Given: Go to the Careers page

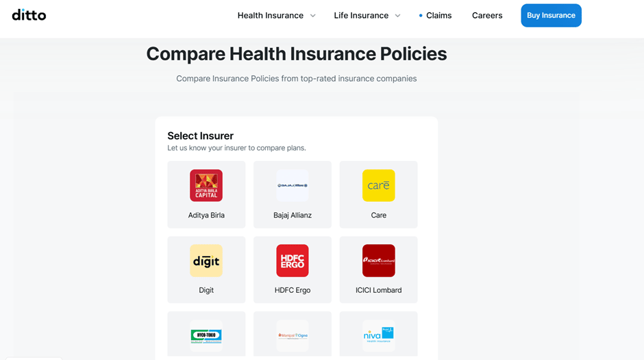Looking at the screenshot, I should [487, 16].
